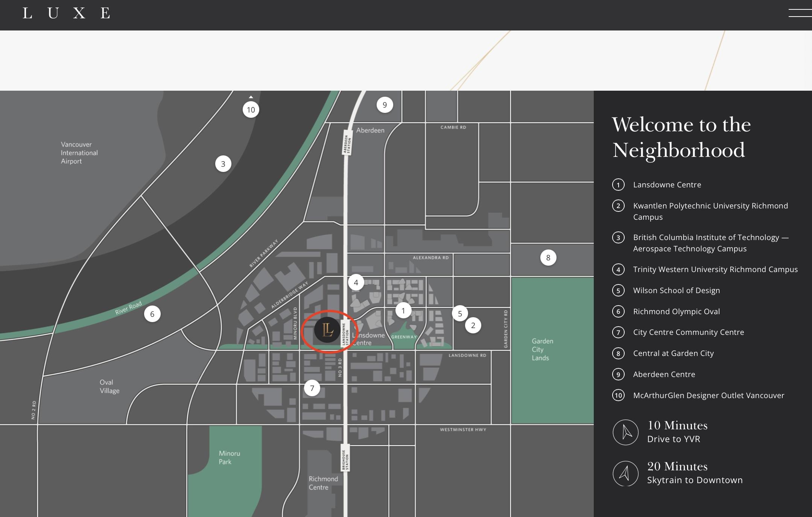This screenshot has height=517, width=812.
Task: Select map marker 2 near Garden City Rd
Action: [x=473, y=325]
